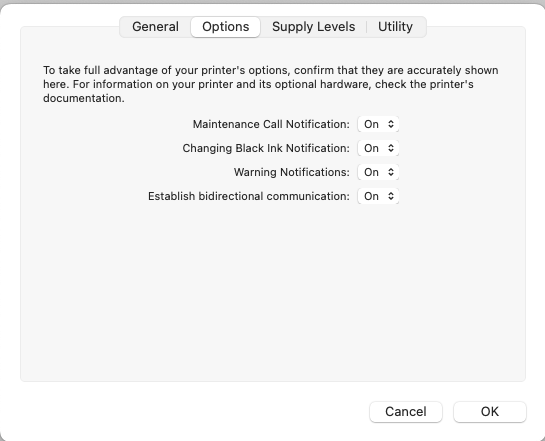Go to the Utility tab
The image size is (545, 441).
pos(396,27)
